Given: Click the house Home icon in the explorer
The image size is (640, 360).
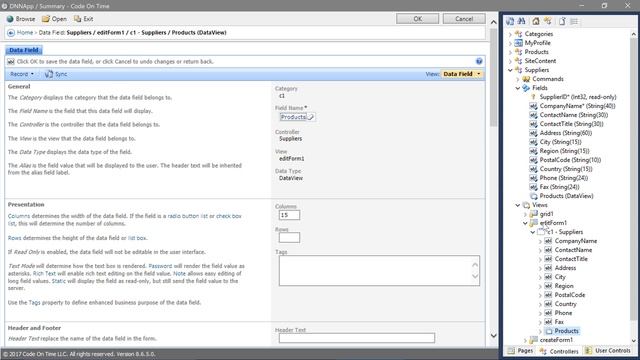Looking at the screenshot, I should (536, 21).
